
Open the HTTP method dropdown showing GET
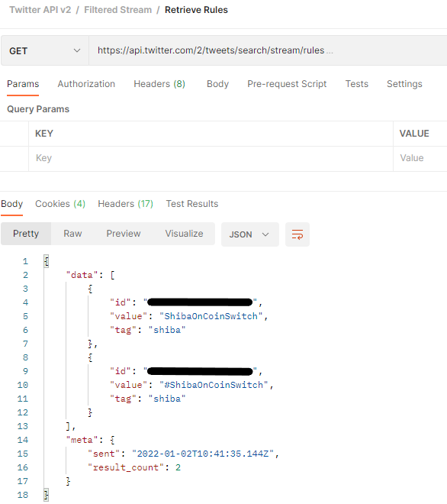[x=45, y=51]
